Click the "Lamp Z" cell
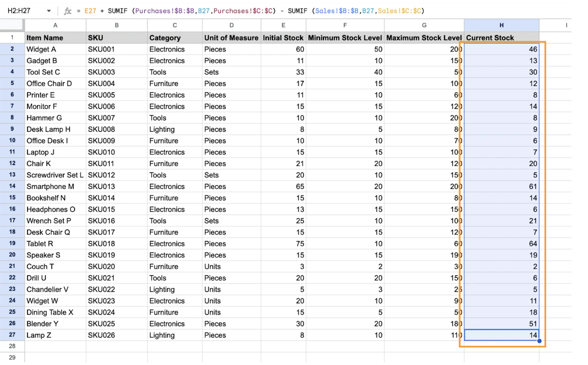The width and height of the screenshot is (588, 365). pyautogui.click(x=55, y=335)
